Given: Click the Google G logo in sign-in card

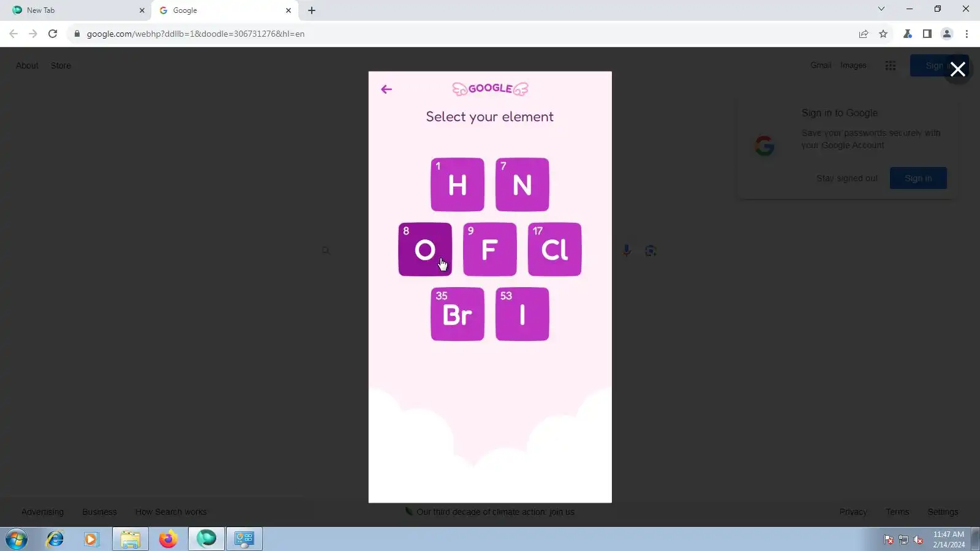Looking at the screenshot, I should click(x=764, y=146).
